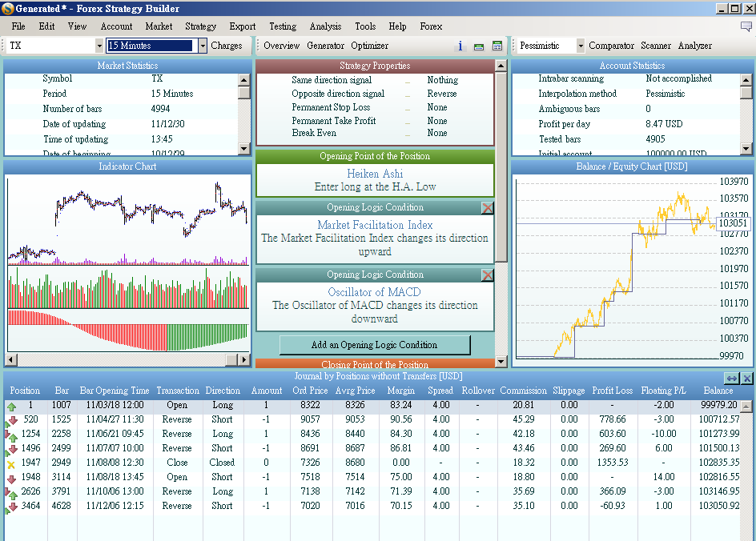Click the blue information icon in toolbar

click(x=460, y=46)
